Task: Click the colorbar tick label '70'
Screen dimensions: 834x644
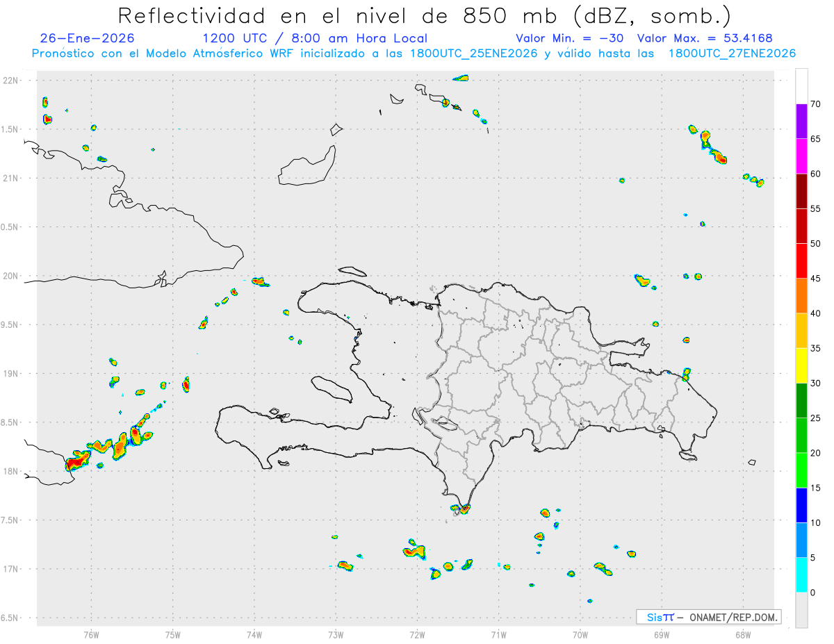Action: coord(815,104)
